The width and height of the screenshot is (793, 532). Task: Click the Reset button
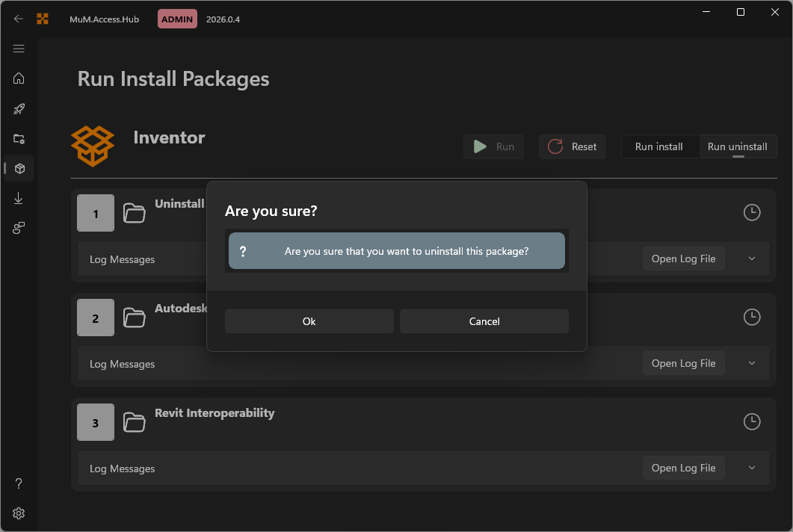click(x=573, y=146)
